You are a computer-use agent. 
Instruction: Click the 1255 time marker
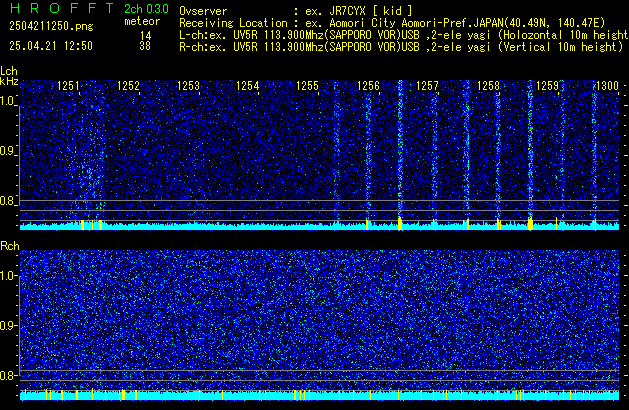[308, 86]
